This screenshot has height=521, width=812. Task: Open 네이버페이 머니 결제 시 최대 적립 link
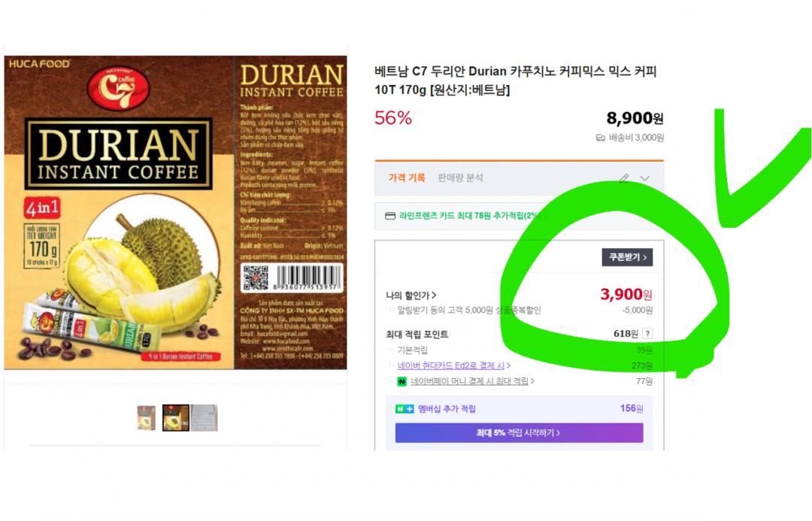point(472,381)
